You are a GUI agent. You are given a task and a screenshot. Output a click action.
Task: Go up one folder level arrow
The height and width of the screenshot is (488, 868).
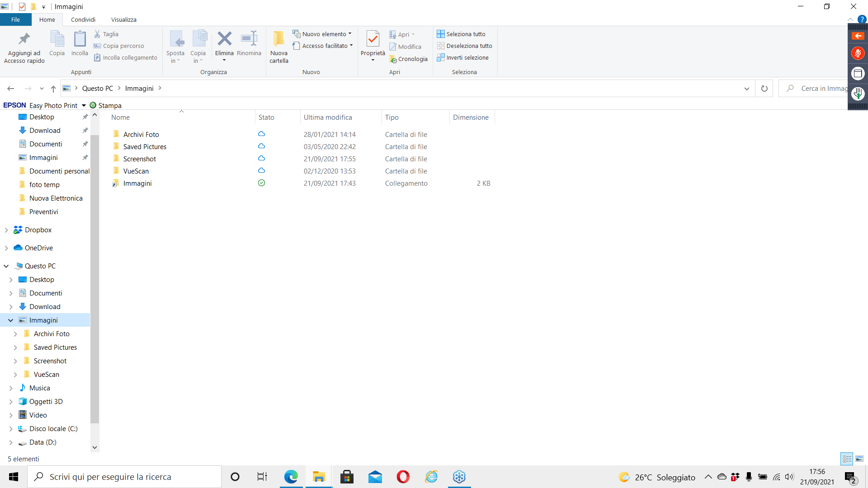point(53,89)
